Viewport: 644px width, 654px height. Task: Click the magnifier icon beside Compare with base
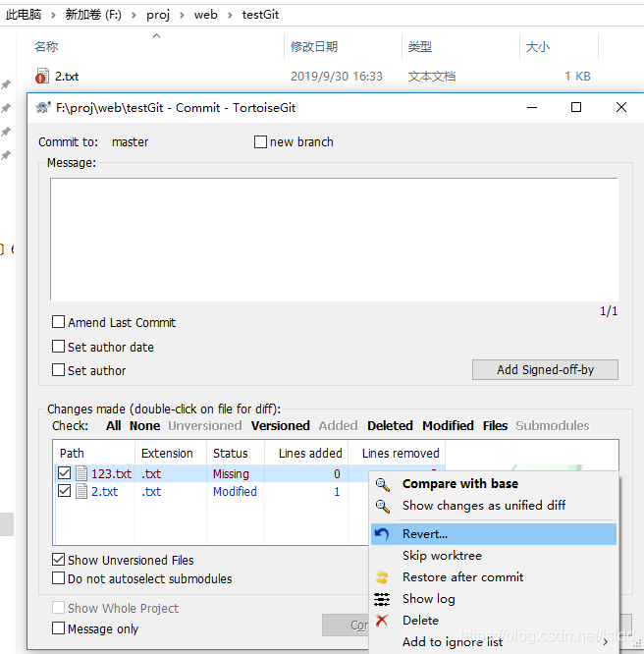(383, 484)
